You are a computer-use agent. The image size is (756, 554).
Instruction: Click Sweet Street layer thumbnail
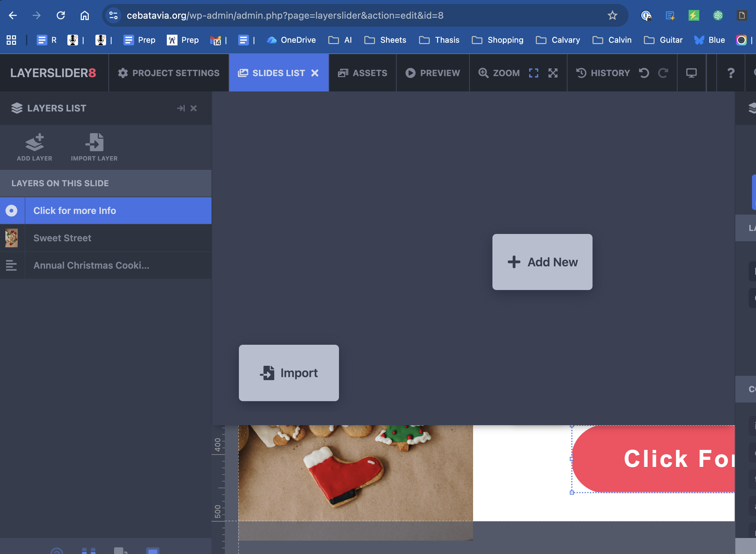tap(12, 238)
